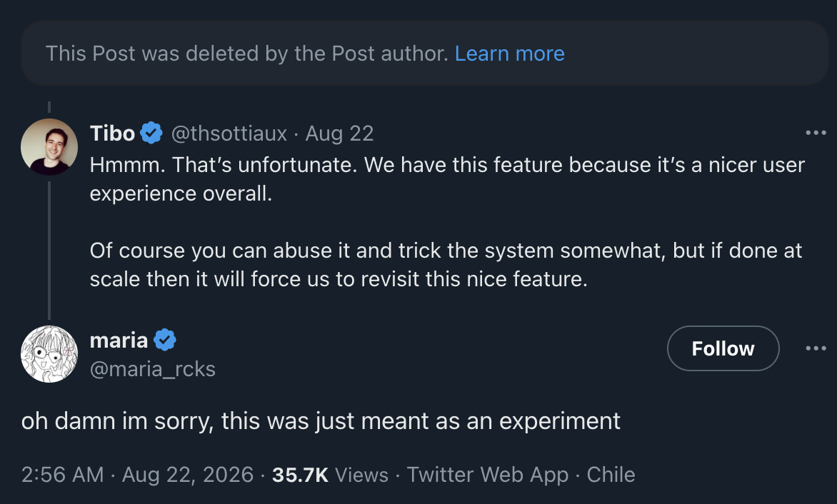837x504 pixels.
Task: Open maria's profile avatar
Action: pos(49,354)
